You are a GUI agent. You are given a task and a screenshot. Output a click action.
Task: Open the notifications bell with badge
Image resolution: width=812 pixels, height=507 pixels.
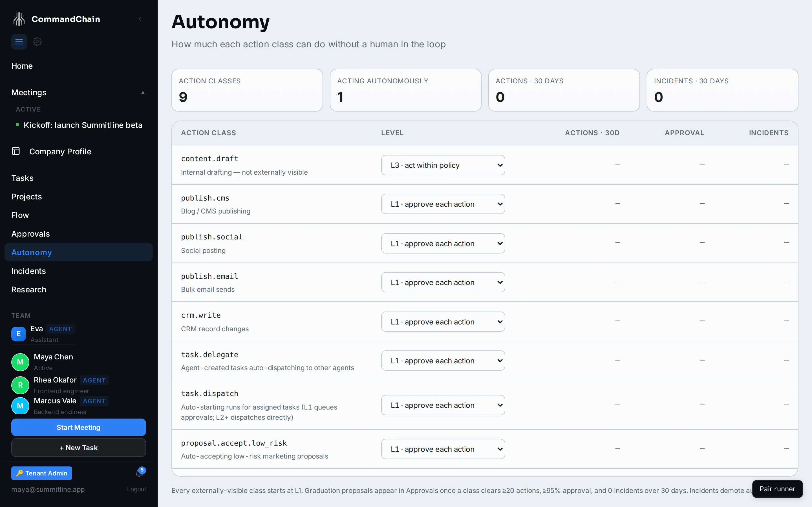point(140,472)
